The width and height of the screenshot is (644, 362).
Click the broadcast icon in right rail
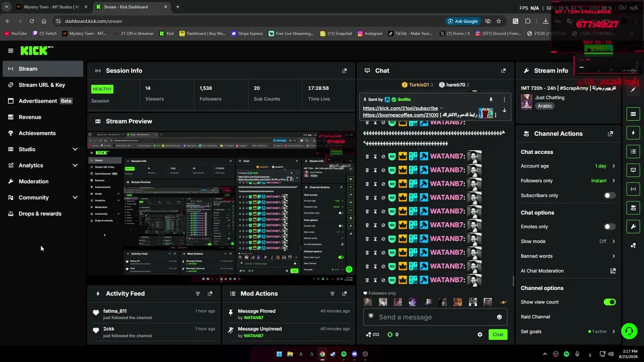tap(633, 189)
